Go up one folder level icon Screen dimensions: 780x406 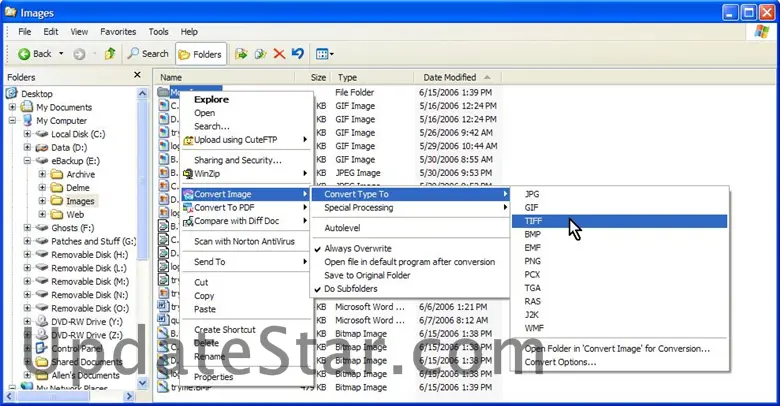point(110,54)
